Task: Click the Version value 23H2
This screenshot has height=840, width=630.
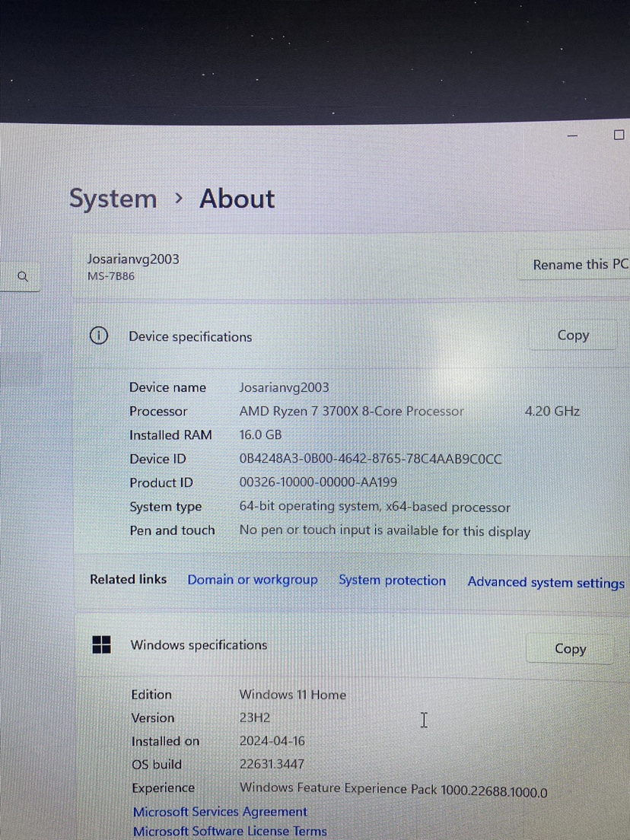Action: pyautogui.click(x=254, y=717)
